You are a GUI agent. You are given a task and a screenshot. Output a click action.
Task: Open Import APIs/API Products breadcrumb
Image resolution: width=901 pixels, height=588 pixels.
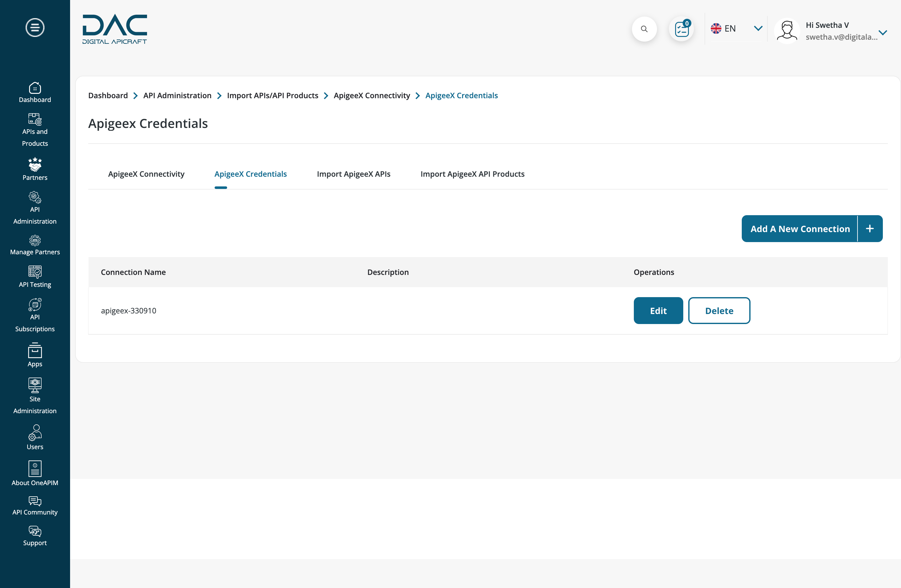pos(272,95)
